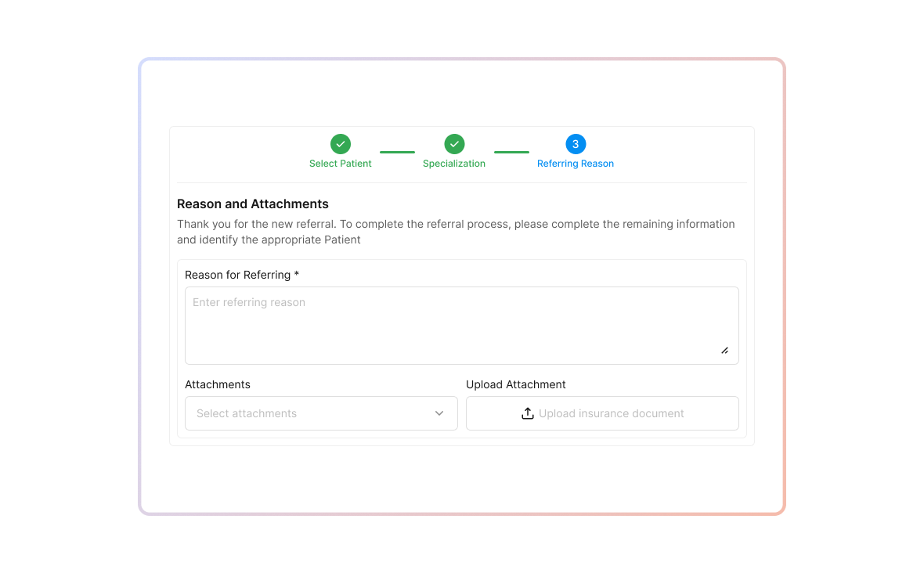The image size is (924, 573).
Task: Click the Reason for Referring label
Action: [x=242, y=275]
